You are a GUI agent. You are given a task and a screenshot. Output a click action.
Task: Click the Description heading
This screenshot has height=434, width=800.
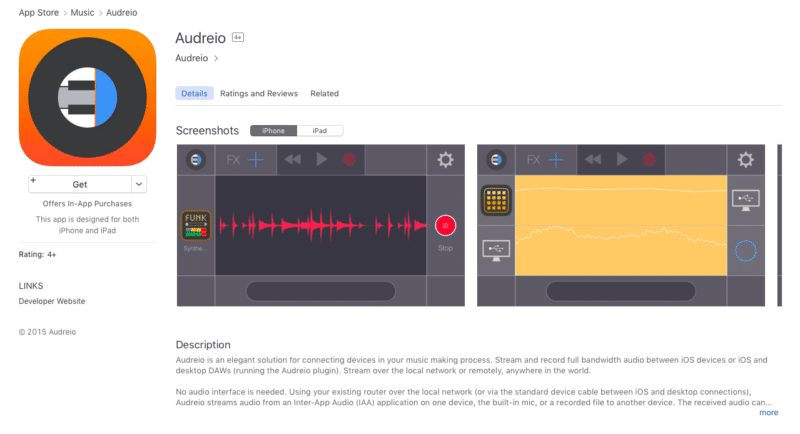[203, 345]
